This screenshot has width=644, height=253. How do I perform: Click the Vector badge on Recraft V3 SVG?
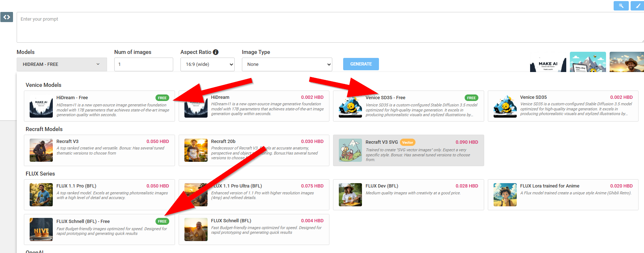[x=408, y=143]
